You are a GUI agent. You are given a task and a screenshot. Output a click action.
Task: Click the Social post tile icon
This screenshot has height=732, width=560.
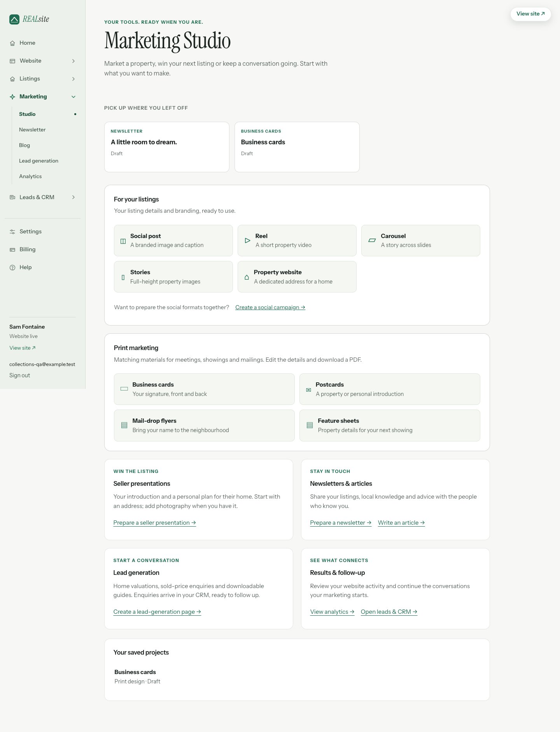click(x=123, y=241)
